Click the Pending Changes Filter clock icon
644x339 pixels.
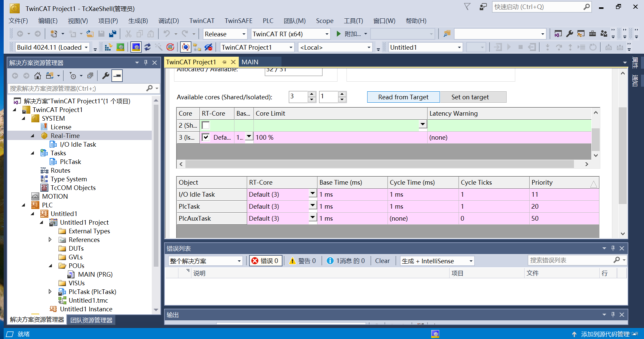tap(73, 76)
